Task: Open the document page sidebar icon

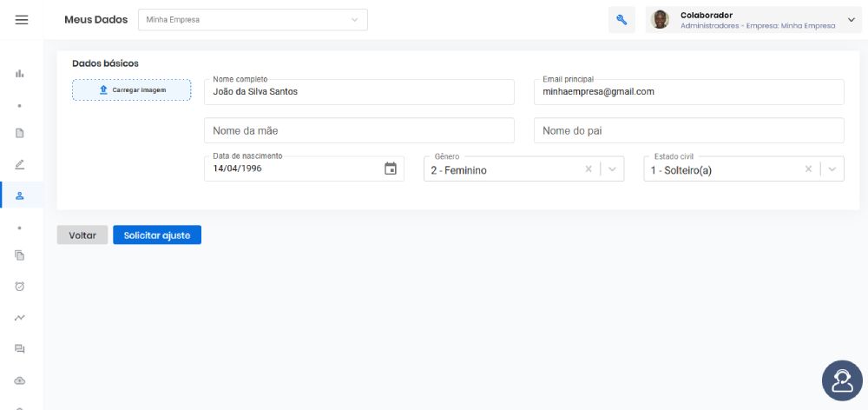Action: 20,133
